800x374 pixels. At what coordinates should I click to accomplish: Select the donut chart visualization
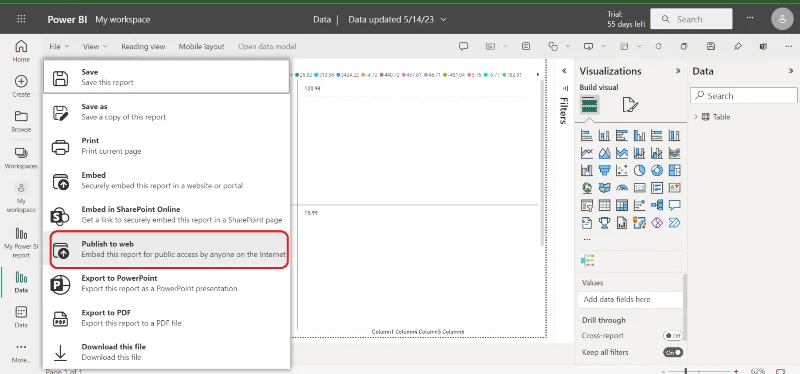657,170
